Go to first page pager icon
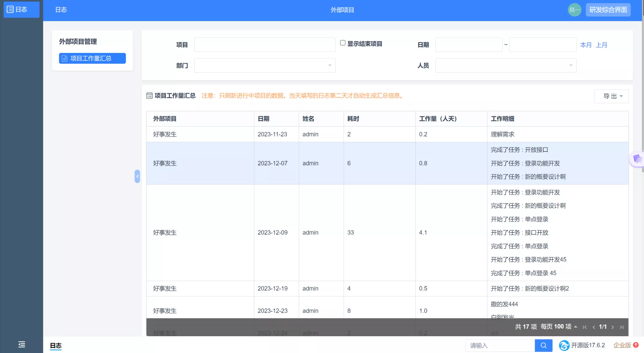Viewport: 644px width, 353px height. coord(585,327)
